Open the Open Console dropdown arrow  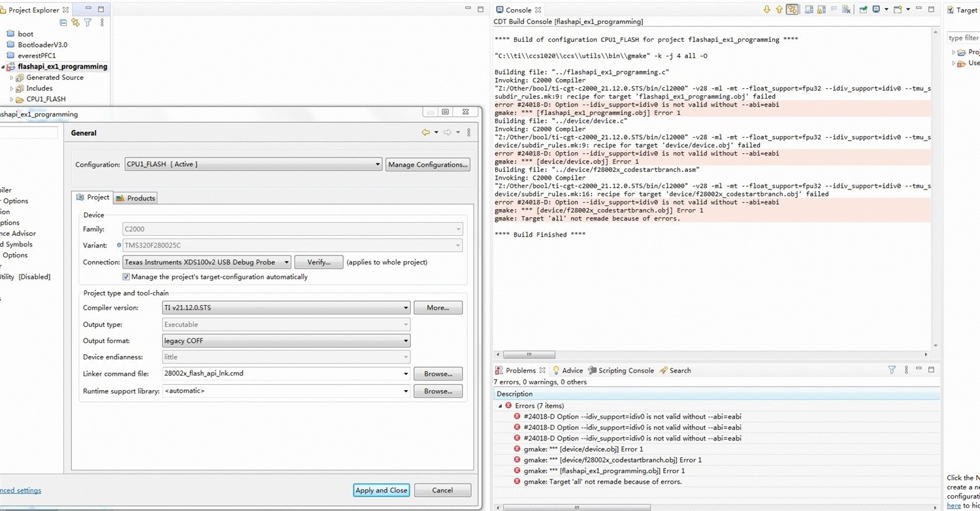[x=908, y=9]
